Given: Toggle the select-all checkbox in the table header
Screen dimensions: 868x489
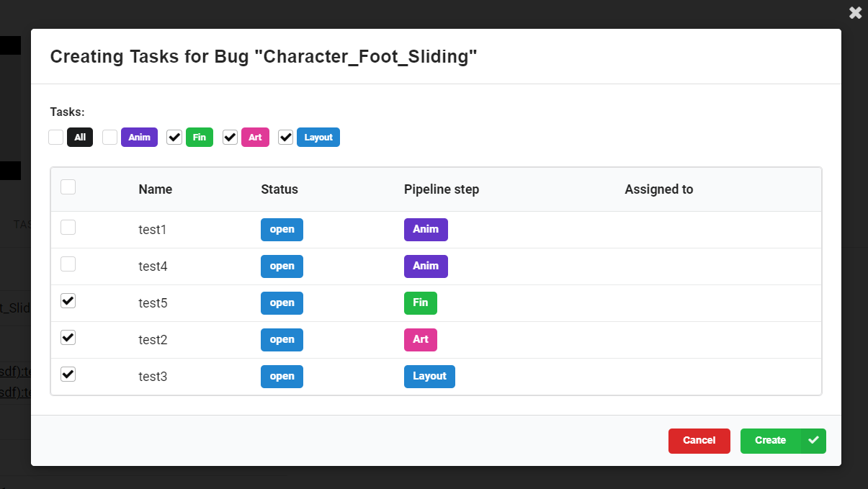Looking at the screenshot, I should tap(68, 187).
